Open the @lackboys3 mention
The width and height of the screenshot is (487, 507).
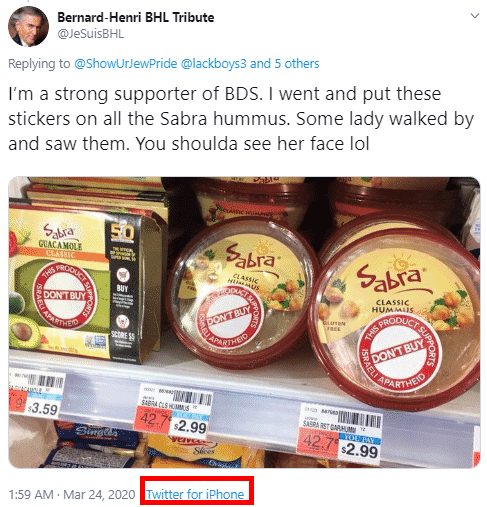coord(214,63)
